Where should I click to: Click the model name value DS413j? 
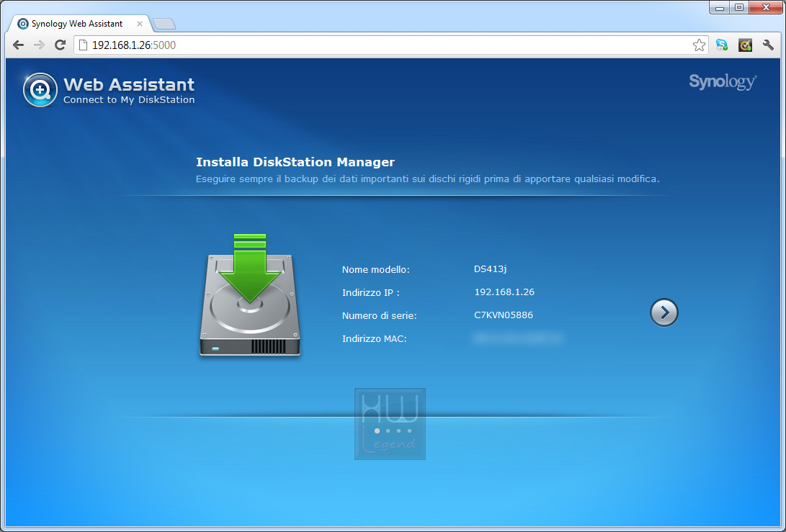pyautogui.click(x=490, y=269)
